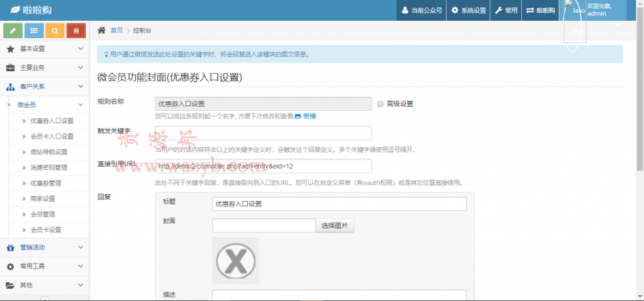Click the red trash delete button
This screenshot has width=644, height=301.
[76, 31]
